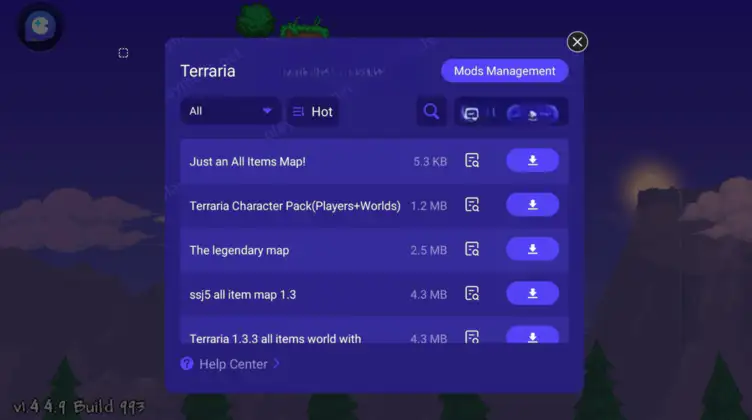Close the Terraria mods dialog
The height and width of the screenshot is (420, 752).
point(577,42)
